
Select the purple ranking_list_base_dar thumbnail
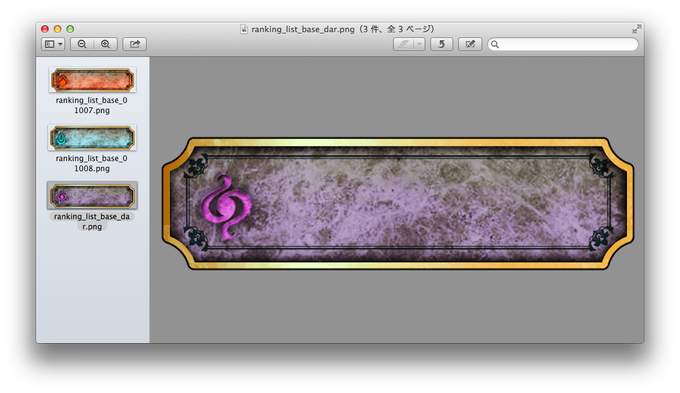point(92,196)
